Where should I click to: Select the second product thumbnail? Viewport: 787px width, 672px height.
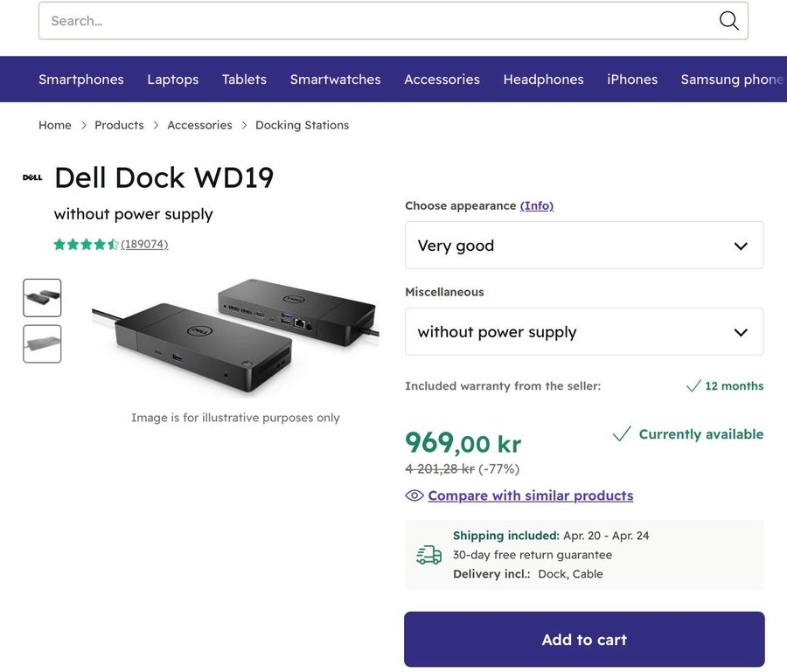(42, 344)
